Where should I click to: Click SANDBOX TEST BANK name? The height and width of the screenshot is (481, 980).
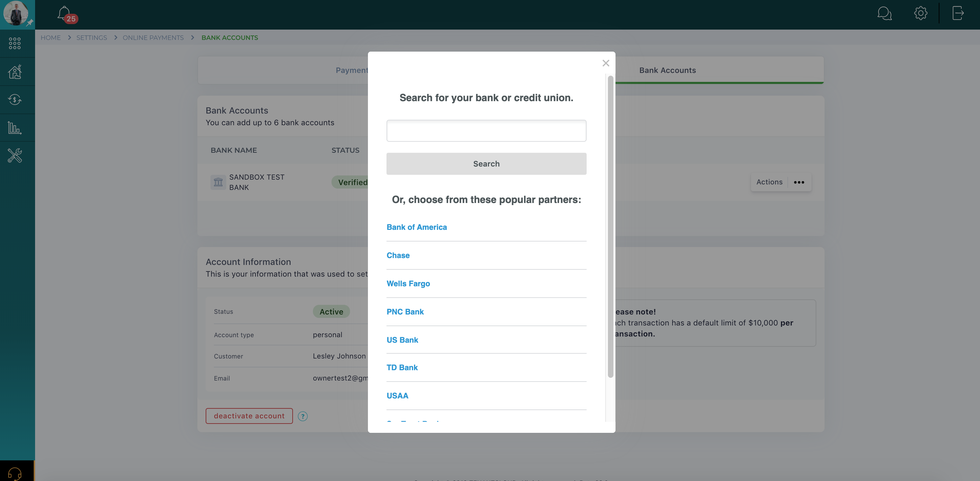pos(257,182)
